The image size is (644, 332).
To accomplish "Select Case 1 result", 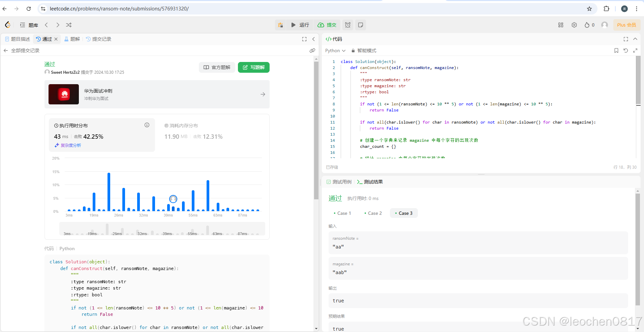I will coord(342,213).
